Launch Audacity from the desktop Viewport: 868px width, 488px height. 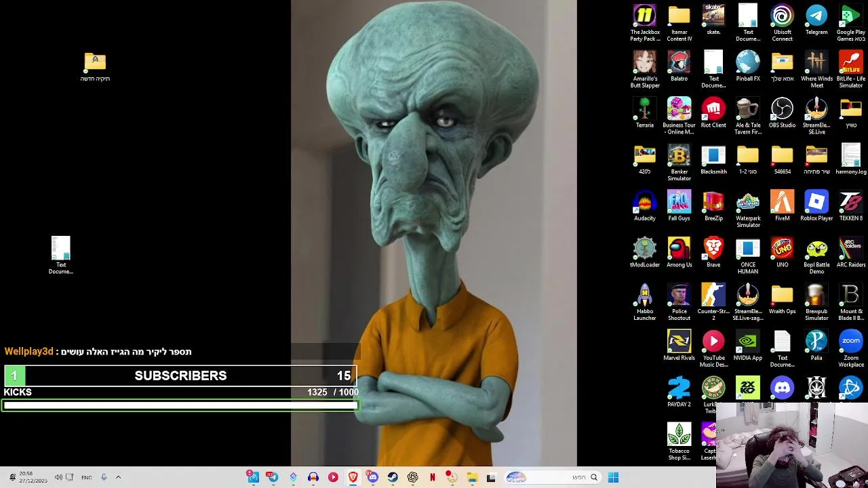645,206
